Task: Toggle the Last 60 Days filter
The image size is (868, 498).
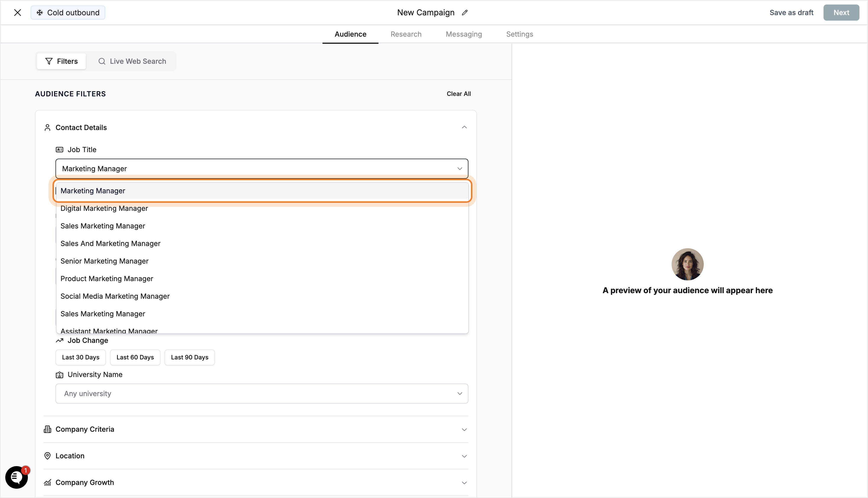Action: 135,357
